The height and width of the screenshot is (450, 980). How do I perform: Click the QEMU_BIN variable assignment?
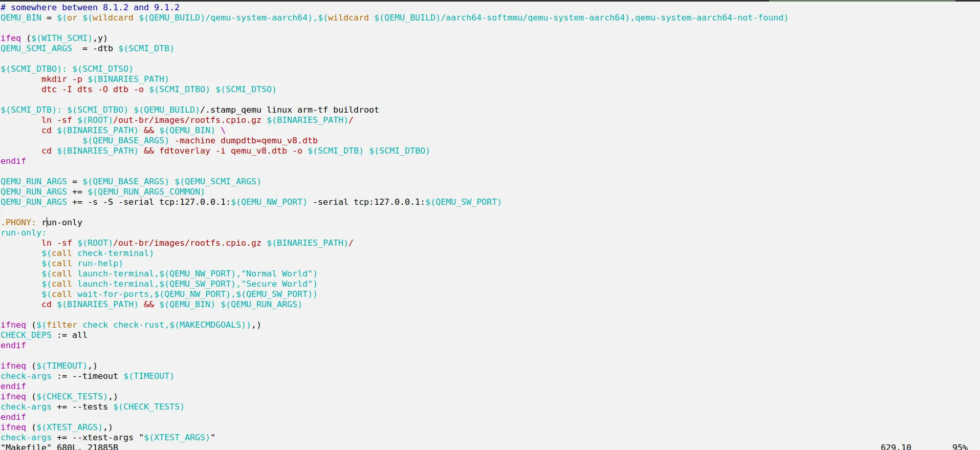click(x=394, y=18)
